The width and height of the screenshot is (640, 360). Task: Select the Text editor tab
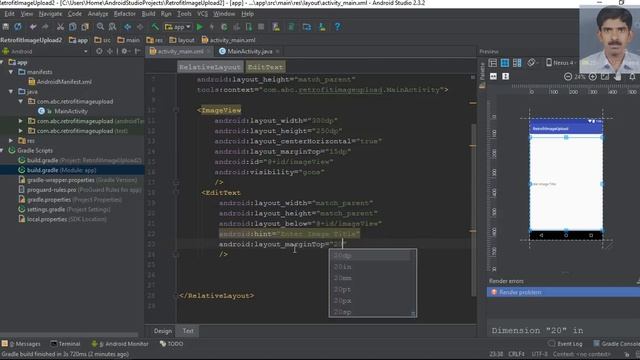pos(188,331)
